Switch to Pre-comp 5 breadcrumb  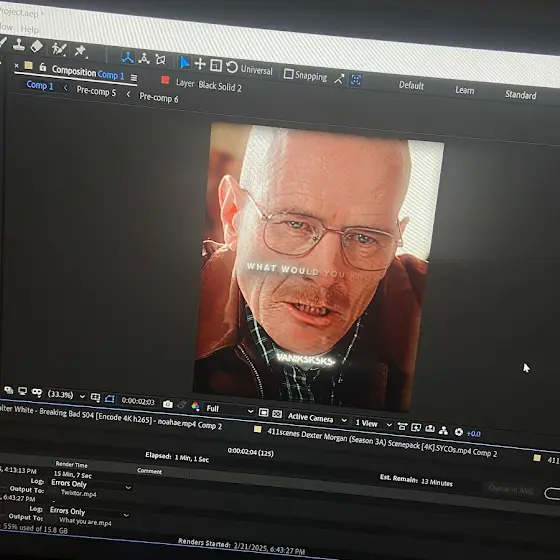96,91
